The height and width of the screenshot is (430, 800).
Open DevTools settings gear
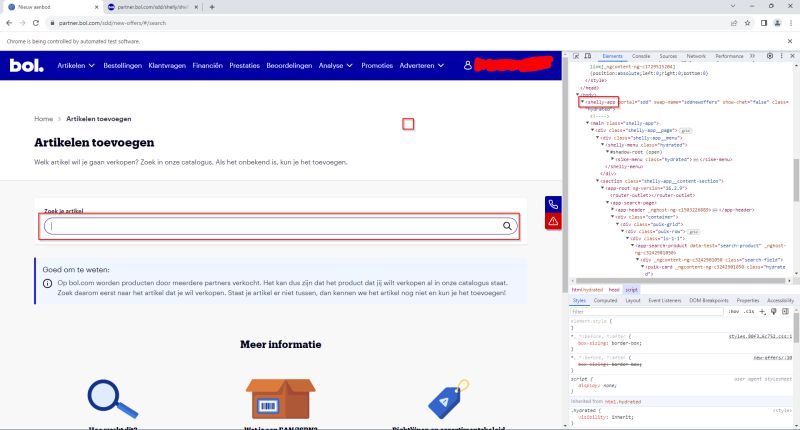click(x=770, y=56)
